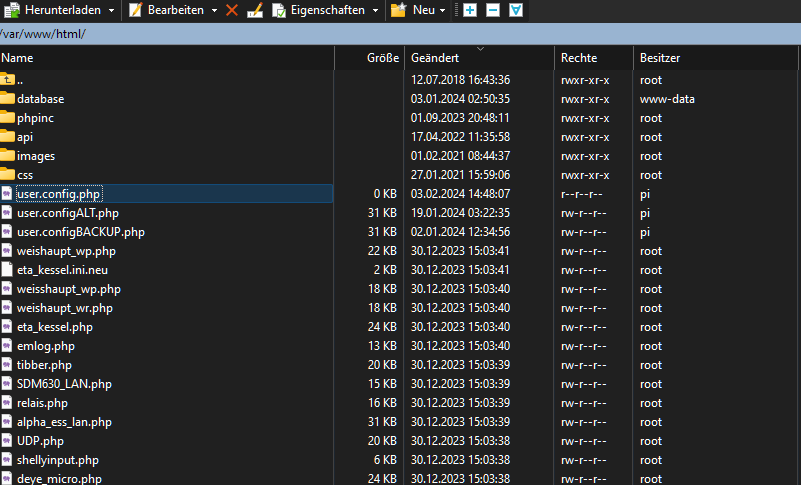Image resolution: width=801 pixels, height=485 pixels.
Task: Select the database folder icon
Action: [8, 99]
